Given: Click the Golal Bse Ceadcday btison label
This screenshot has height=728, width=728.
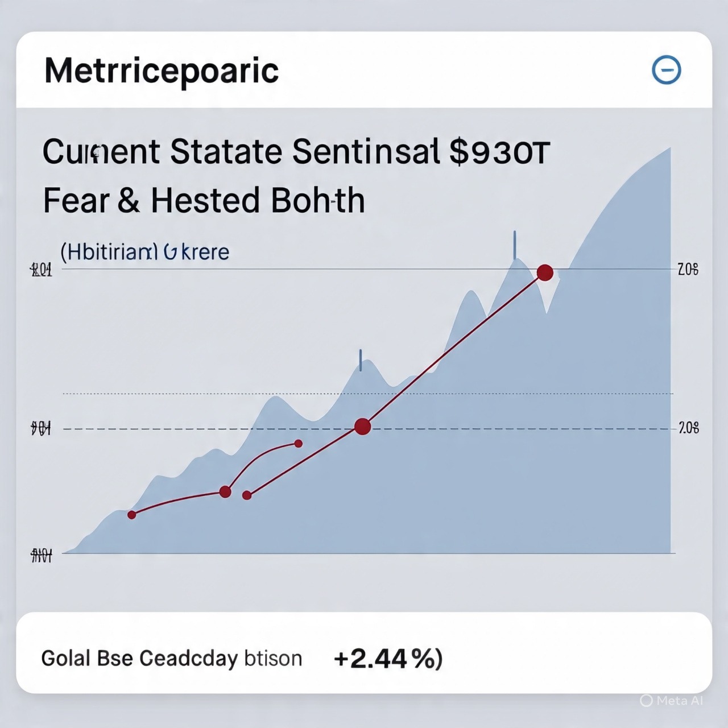Looking at the screenshot, I should 171,659.
